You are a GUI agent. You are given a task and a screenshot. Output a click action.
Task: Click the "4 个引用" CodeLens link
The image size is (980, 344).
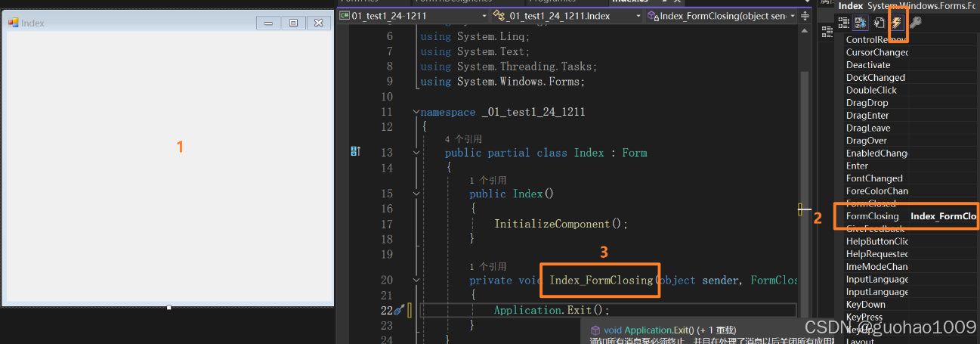(x=463, y=140)
